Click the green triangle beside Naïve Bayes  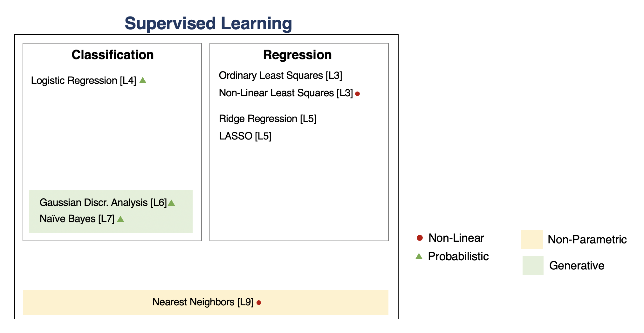[120, 219]
